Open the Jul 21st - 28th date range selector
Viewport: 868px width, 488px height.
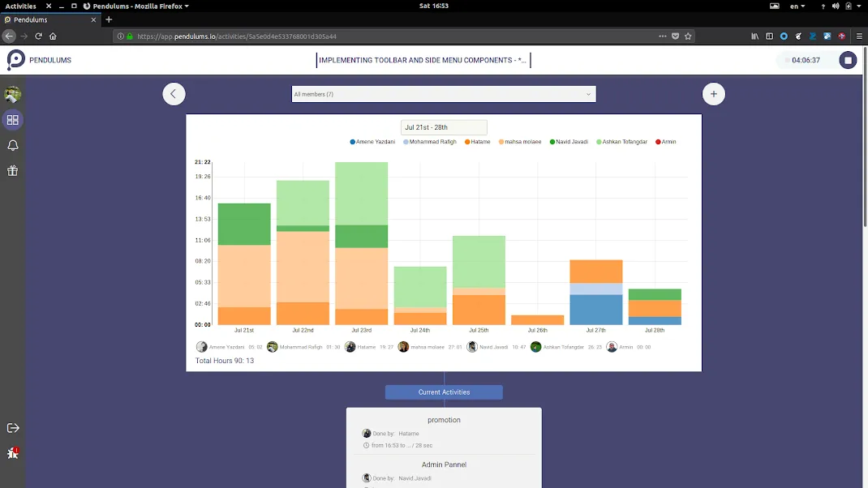[x=443, y=126]
